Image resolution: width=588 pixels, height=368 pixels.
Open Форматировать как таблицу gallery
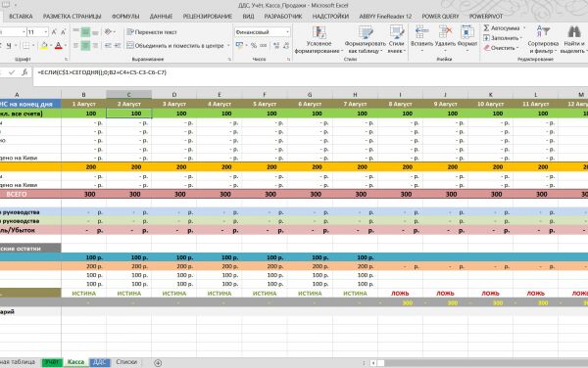[x=365, y=40]
